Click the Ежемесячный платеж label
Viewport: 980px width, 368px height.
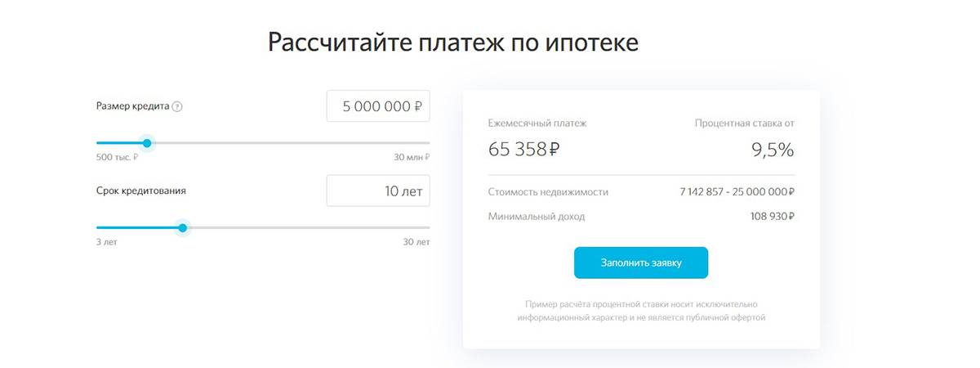tap(537, 123)
